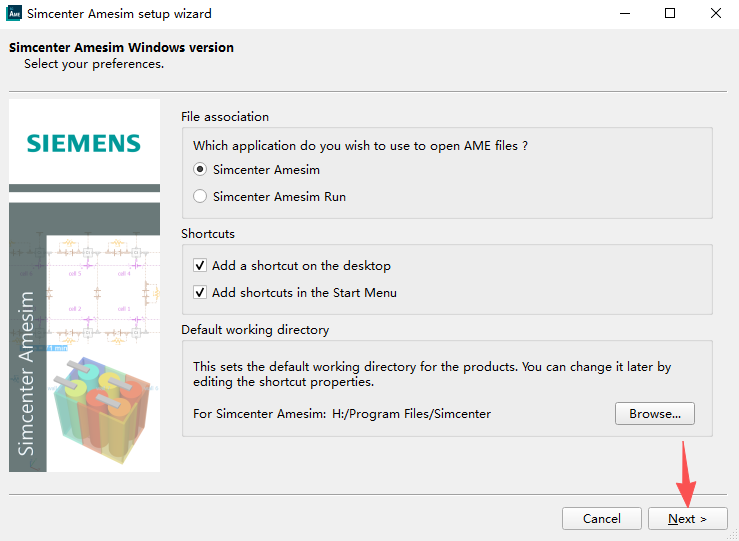This screenshot has width=739, height=541.
Task: Click the Simcenter Amesim Windows version header
Action: (x=121, y=48)
